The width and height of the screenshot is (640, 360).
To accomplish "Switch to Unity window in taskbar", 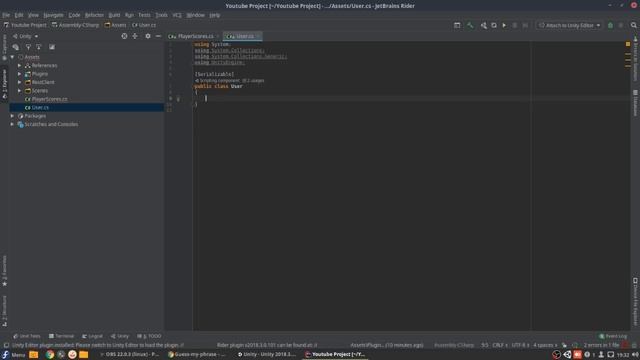I will (x=267, y=355).
